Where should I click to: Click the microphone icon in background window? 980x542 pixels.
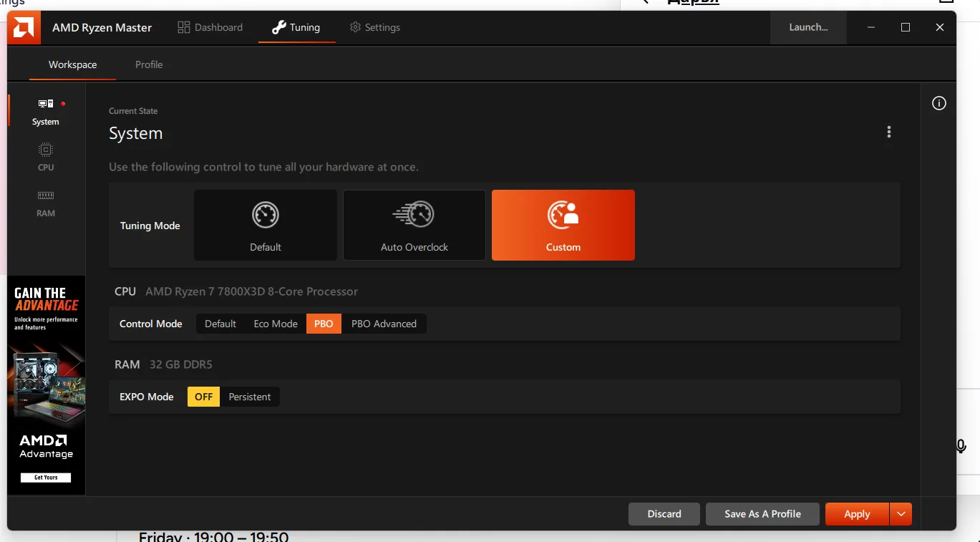pyautogui.click(x=961, y=446)
